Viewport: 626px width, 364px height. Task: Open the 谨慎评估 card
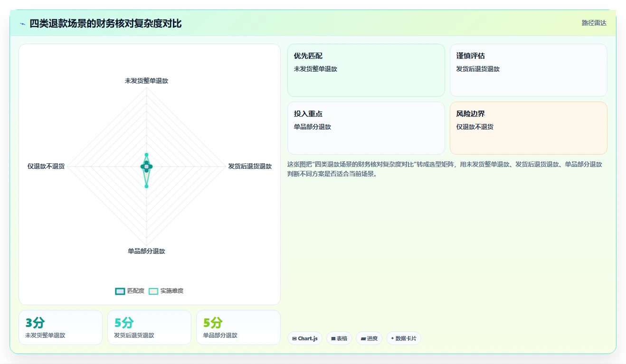click(x=529, y=70)
